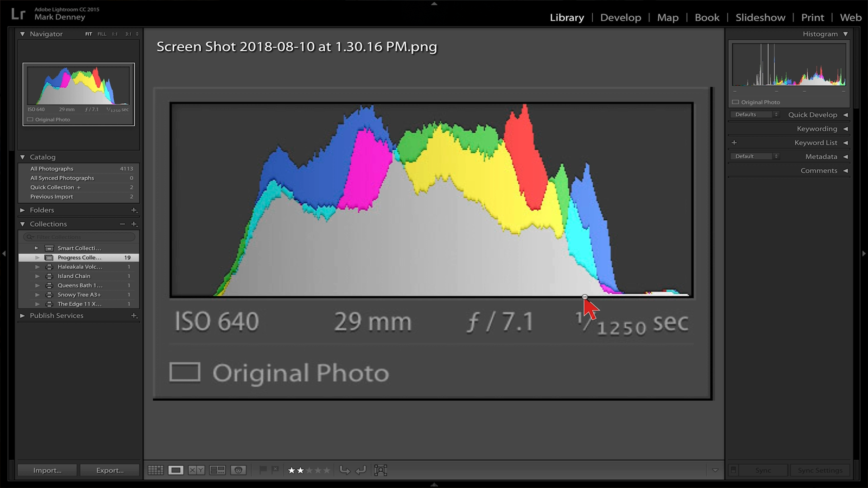Viewport: 868px width, 488px height.
Task: Expand the Quick Develop panel
Action: coord(846,115)
